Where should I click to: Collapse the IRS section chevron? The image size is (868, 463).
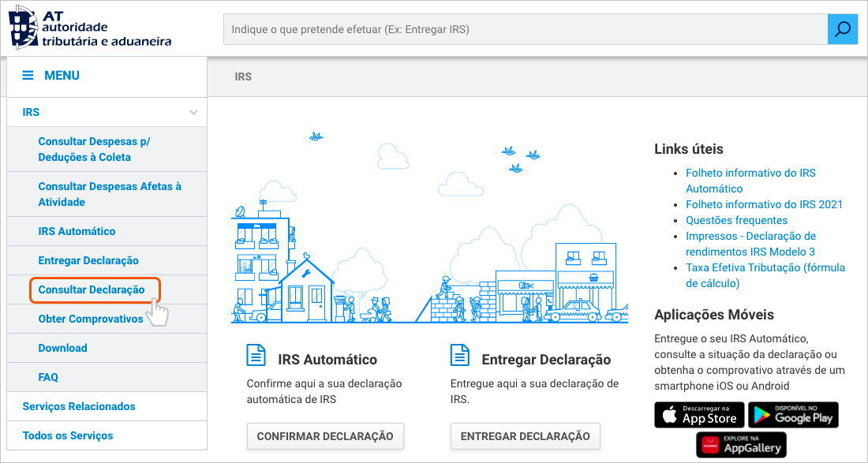coord(193,113)
